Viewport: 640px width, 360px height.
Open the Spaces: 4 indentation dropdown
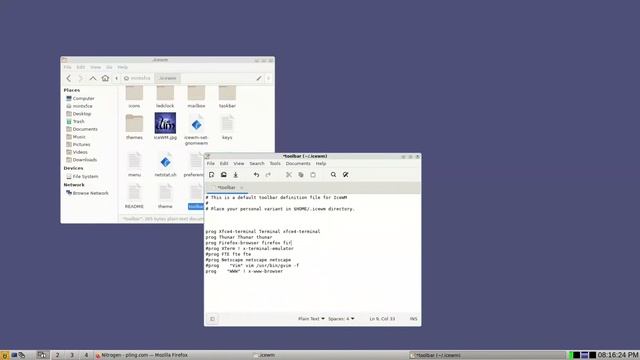[x=341, y=319]
